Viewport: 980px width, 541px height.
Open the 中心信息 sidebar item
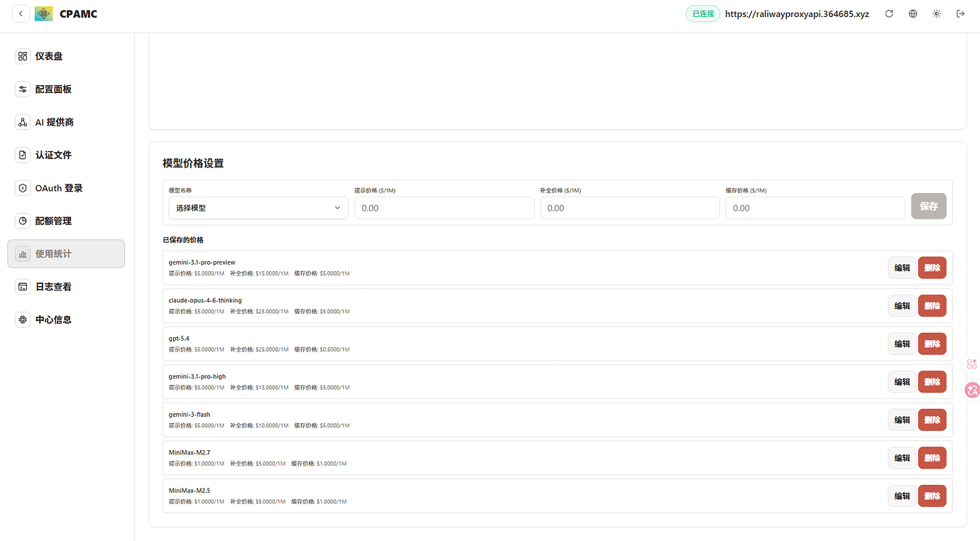point(66,319)
